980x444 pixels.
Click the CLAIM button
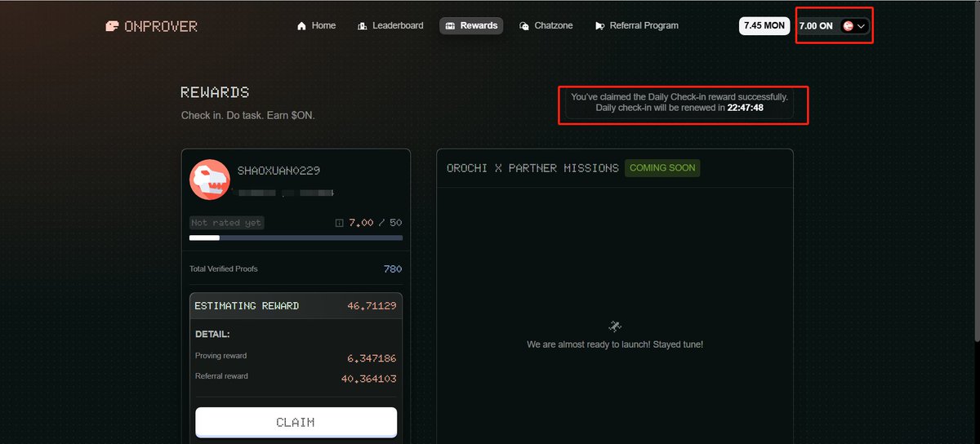[296, 422]
